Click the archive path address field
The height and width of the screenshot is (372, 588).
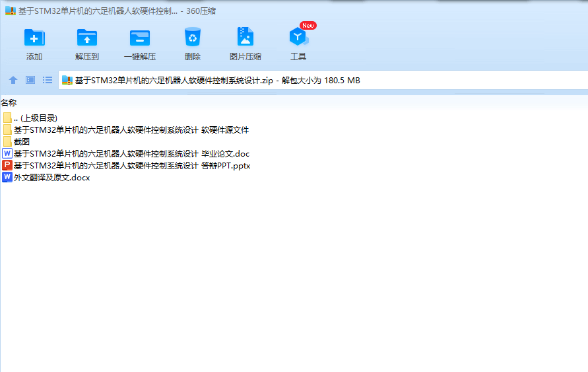pos(323,80)
